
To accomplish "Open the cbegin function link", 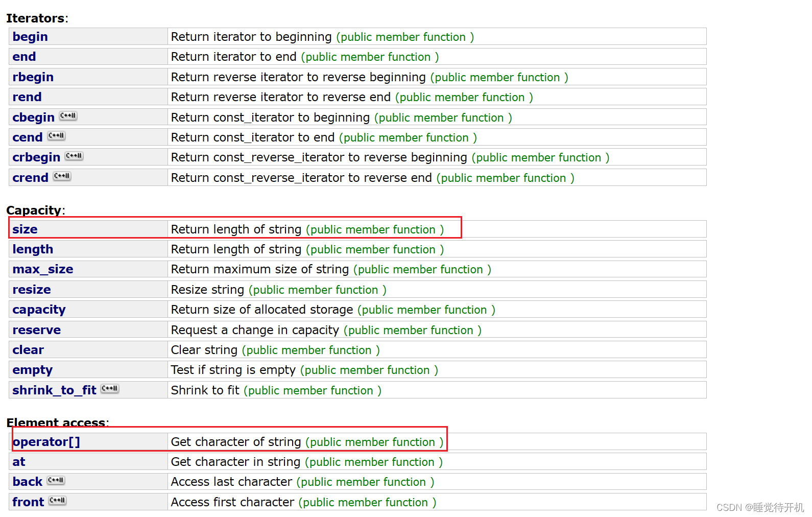I will [x=34, y=118].
